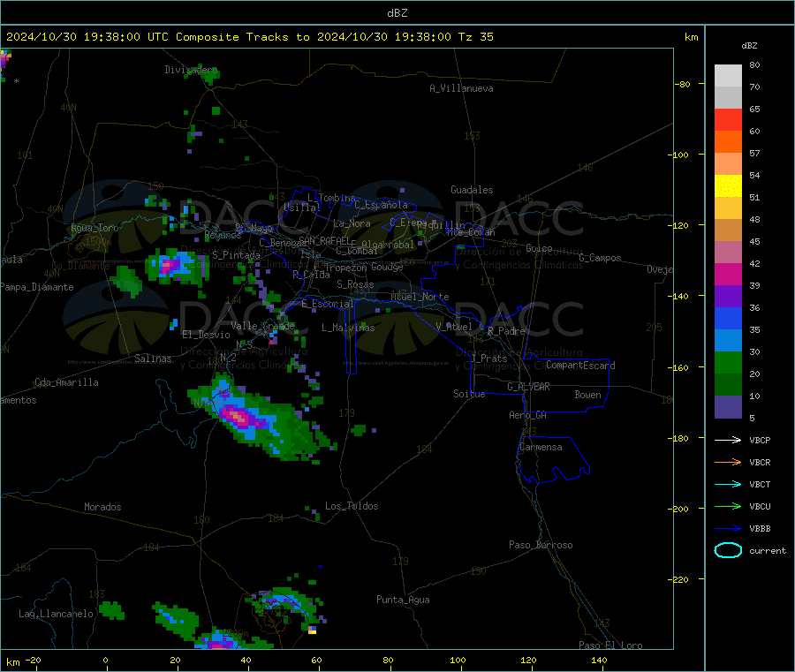Click the Cda_Amarilla location label
This screenshot has height=672, width=795.
(x=66, y=382)
